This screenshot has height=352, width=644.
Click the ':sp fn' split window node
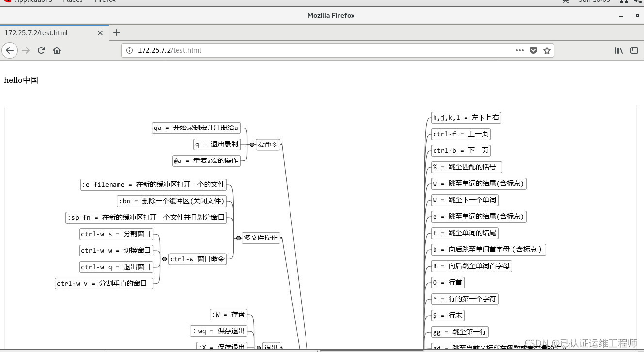click(146, 218)
